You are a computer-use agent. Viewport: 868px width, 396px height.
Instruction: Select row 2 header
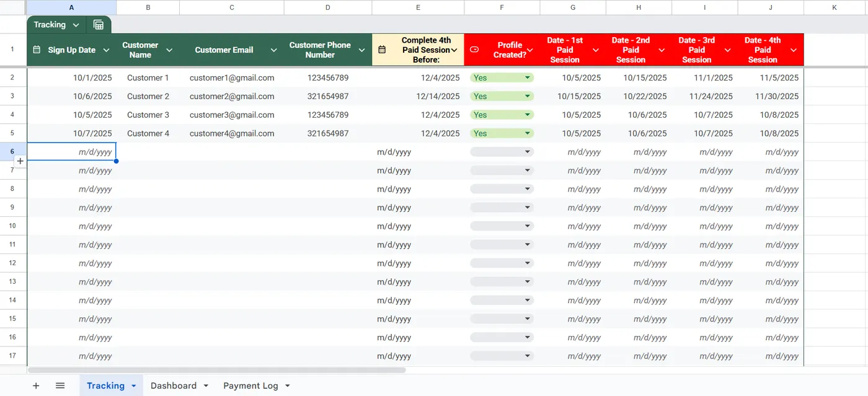12,77
